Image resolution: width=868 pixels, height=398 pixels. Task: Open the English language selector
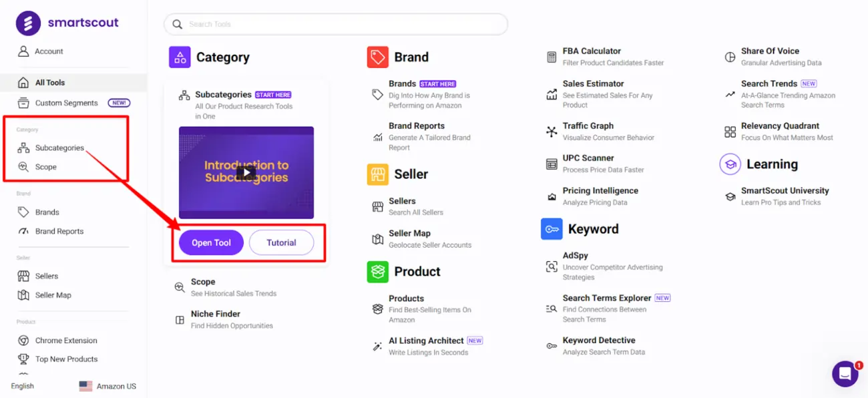[22, 386]
